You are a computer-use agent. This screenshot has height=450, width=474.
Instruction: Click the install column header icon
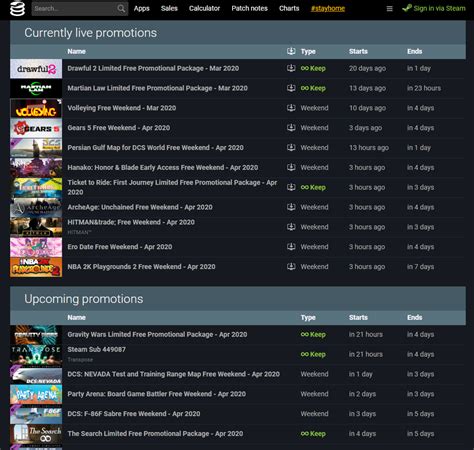[x=291, y=51]
